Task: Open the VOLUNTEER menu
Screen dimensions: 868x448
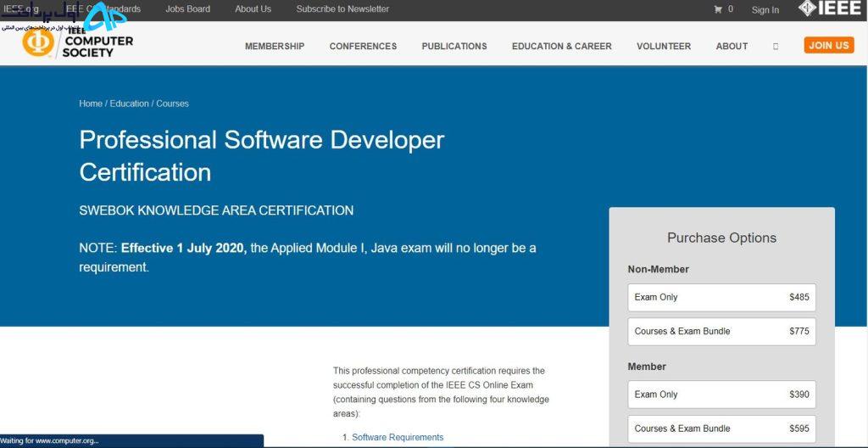Action: pos(664,47)
